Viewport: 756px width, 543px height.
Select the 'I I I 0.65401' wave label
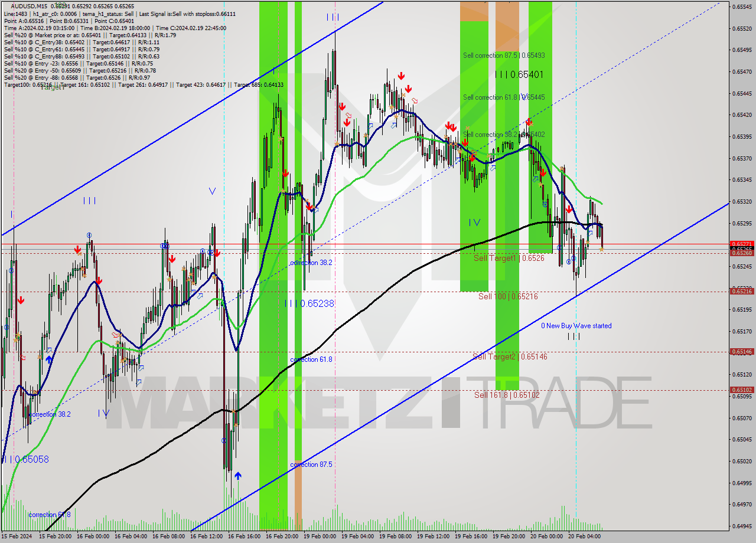519,75
